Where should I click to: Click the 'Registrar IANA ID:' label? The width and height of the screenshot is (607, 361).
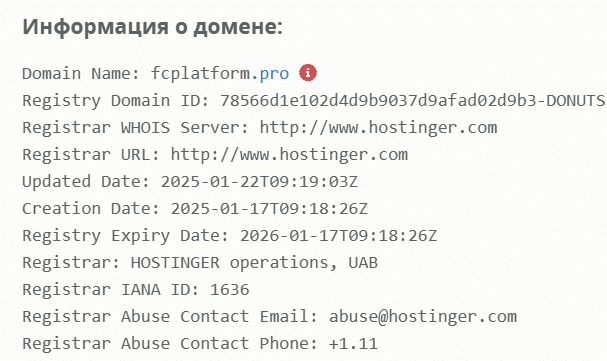pyautogui.click(x=111, y=290)
